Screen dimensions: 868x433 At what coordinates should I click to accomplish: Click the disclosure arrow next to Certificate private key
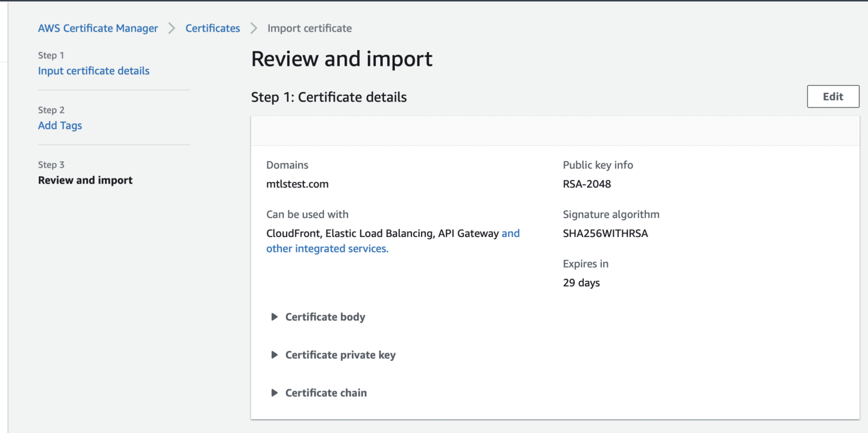point(274,355)
